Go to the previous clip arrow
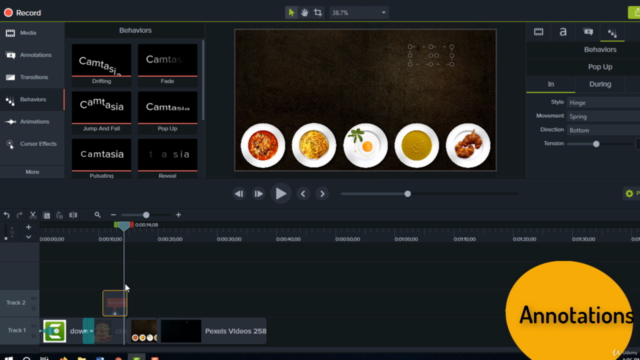The image size is (640, 360). pos(303,194)
